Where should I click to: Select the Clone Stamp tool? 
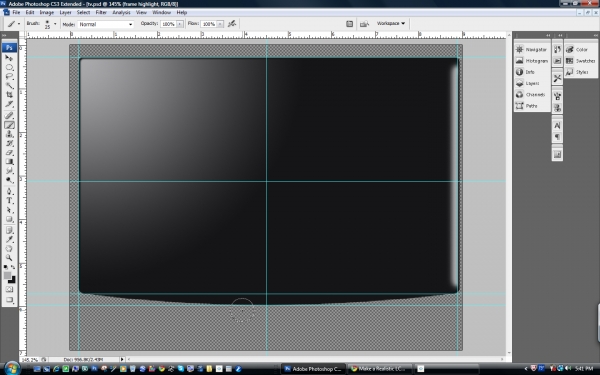[9, 134]
